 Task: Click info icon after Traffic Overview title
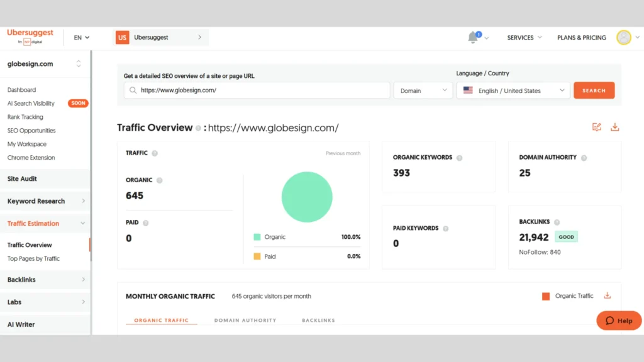[198, 128]
